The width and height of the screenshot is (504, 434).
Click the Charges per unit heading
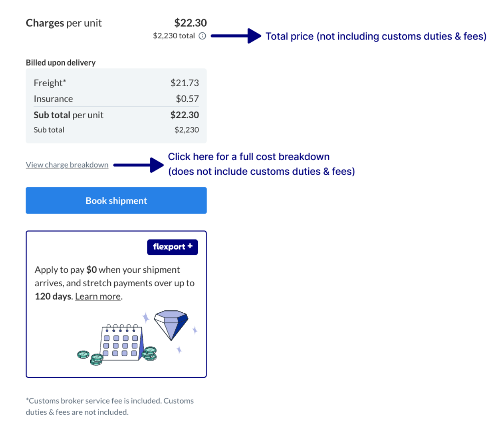tap(64, 23)
